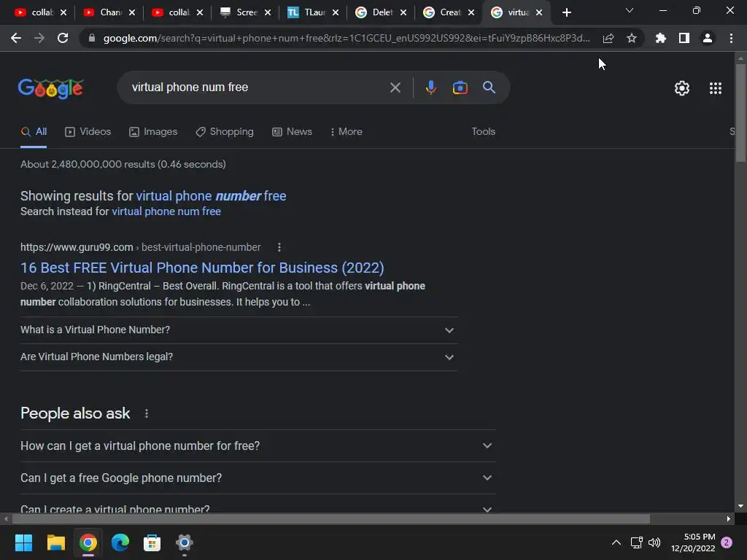
Task: Click into the Google search input
Action: point(258,87)
